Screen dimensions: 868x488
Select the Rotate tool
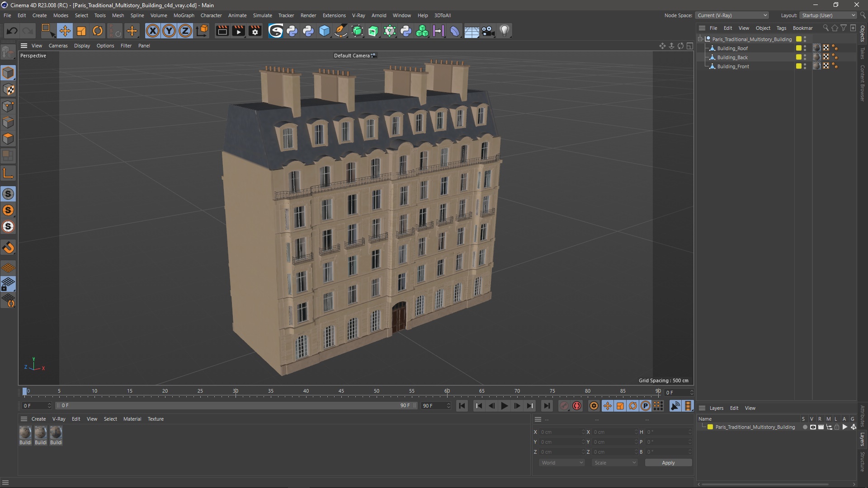click(x=98, y=31)
